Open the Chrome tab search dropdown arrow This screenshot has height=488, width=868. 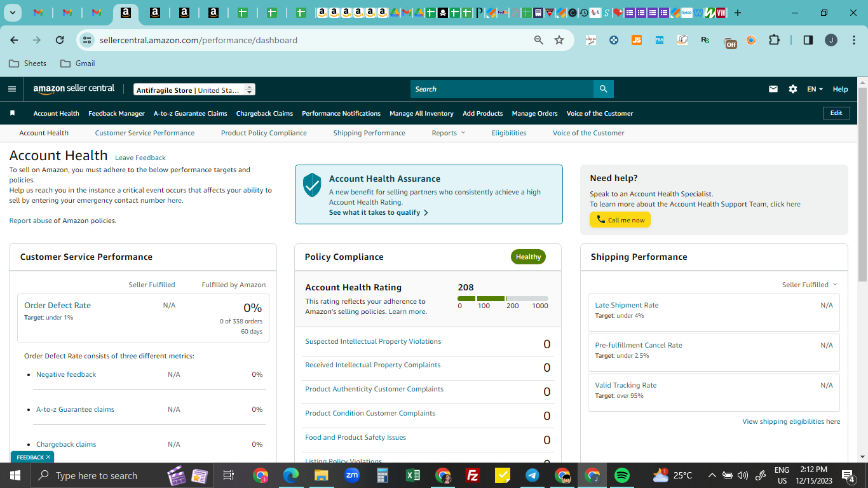(13, 13)
